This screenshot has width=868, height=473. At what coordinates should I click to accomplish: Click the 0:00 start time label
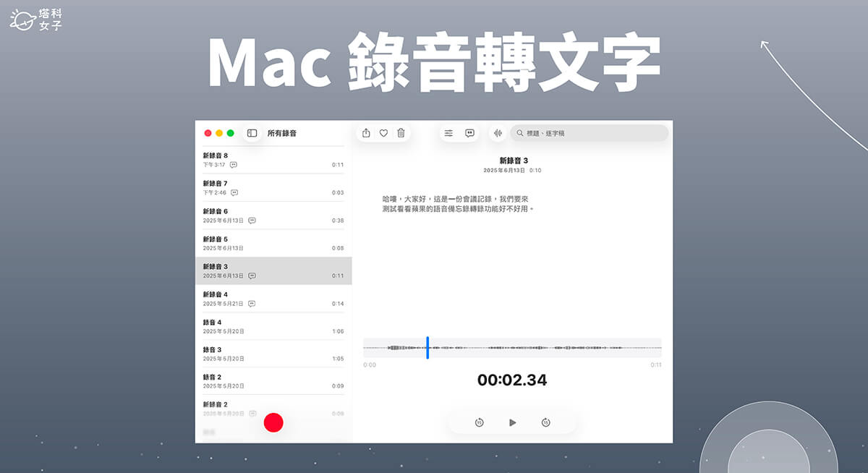[x=370, y=365]
